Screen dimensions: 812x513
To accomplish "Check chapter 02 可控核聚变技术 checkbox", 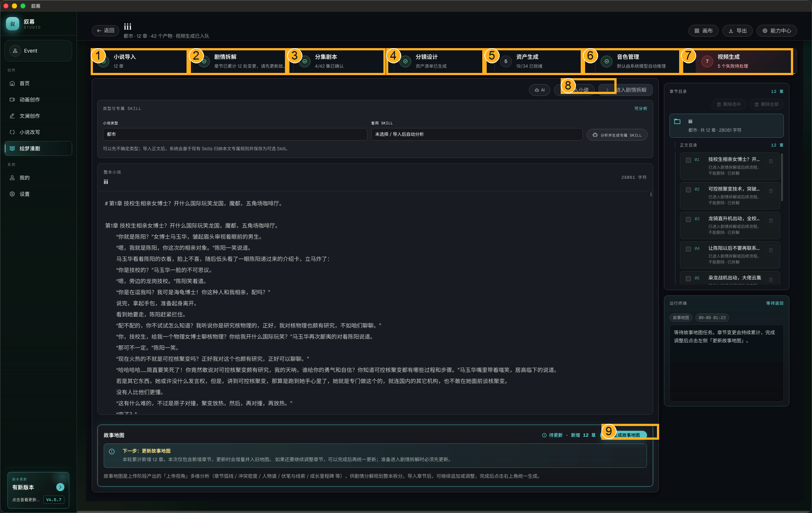I will (688, 190).
